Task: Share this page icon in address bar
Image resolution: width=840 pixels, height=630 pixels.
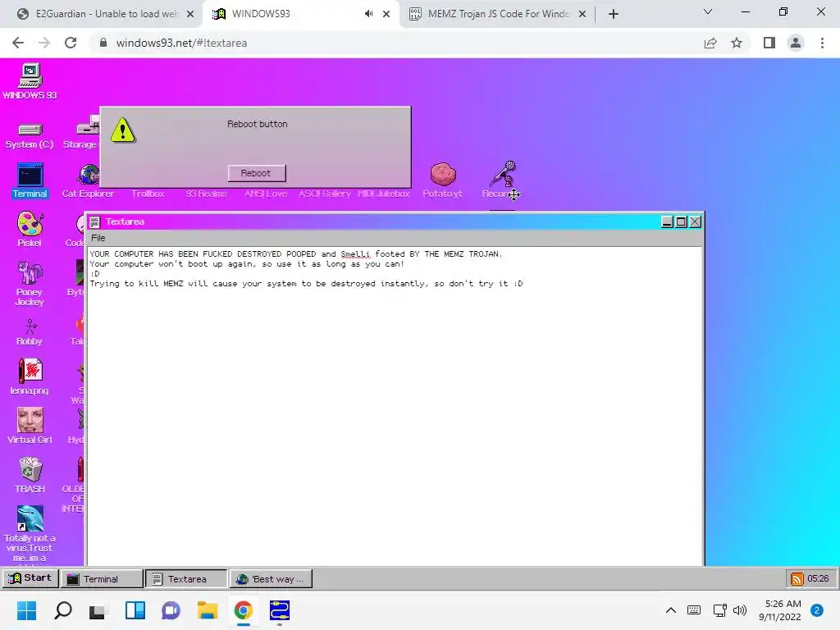Action: 710,43
